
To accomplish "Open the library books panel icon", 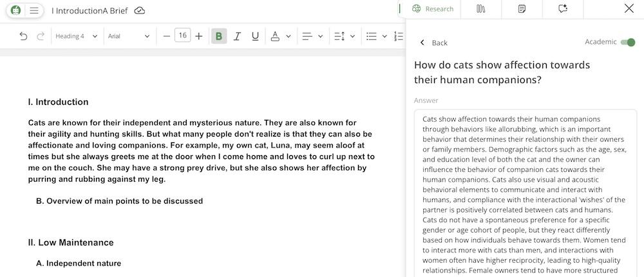I will [480, 9].
